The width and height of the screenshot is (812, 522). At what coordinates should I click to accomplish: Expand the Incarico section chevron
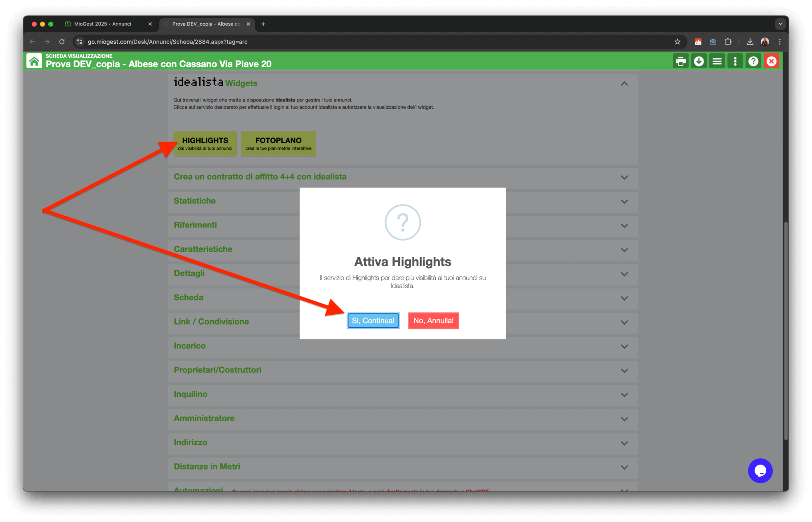point(624,346)
